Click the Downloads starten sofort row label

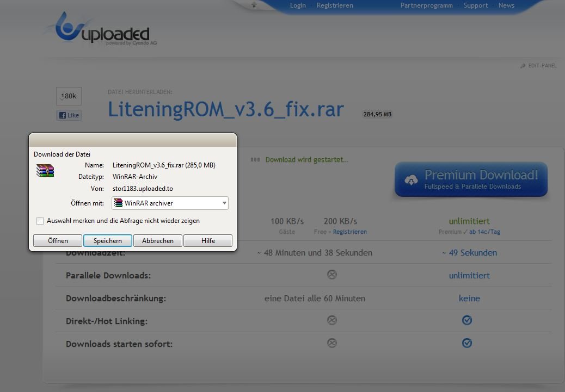click(119, 344)
